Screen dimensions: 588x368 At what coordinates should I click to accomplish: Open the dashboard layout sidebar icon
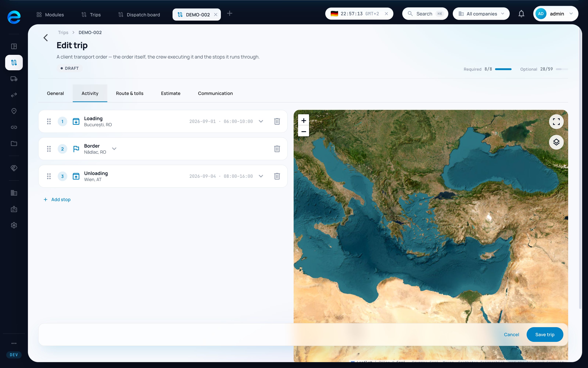[x=14, y=46]
